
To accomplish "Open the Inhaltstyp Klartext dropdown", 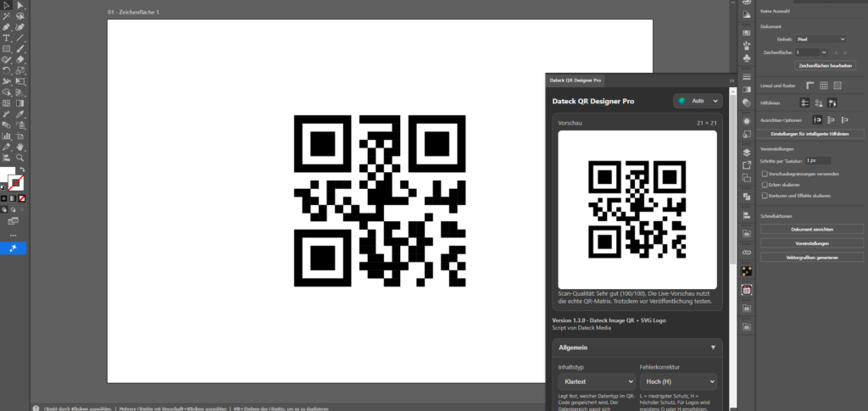I will pos(597,381).
